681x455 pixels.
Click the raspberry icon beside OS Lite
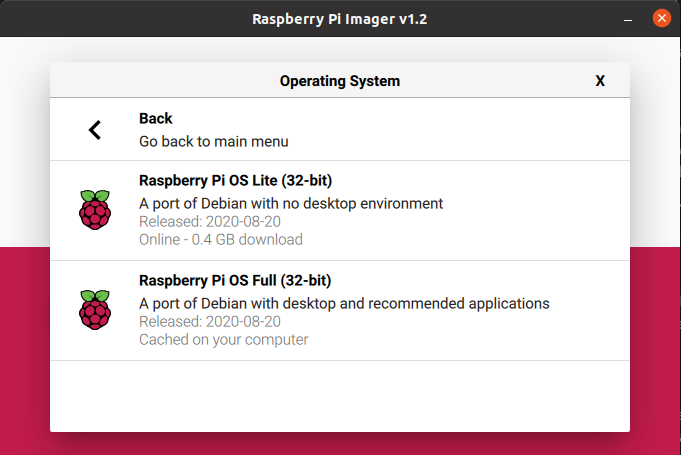95,210
